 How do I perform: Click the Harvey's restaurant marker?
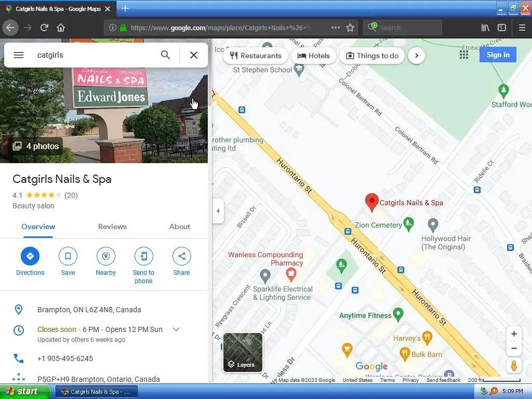coord(427,337)
